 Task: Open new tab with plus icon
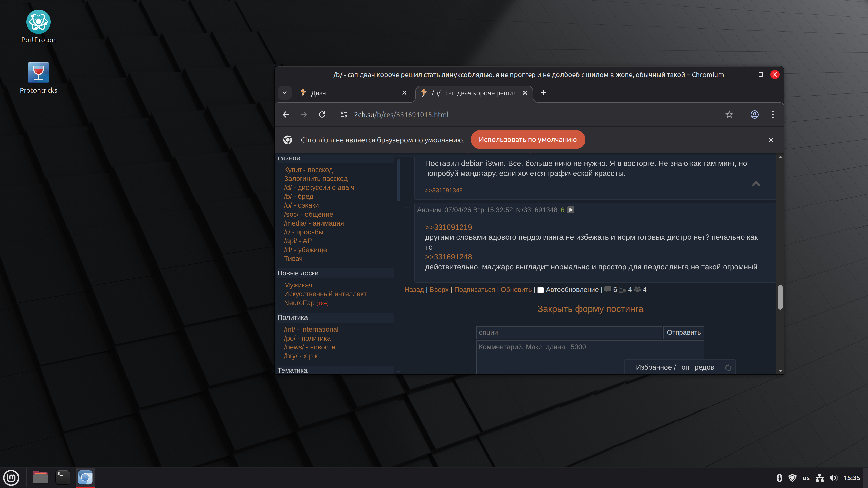(x=543, y=93)
